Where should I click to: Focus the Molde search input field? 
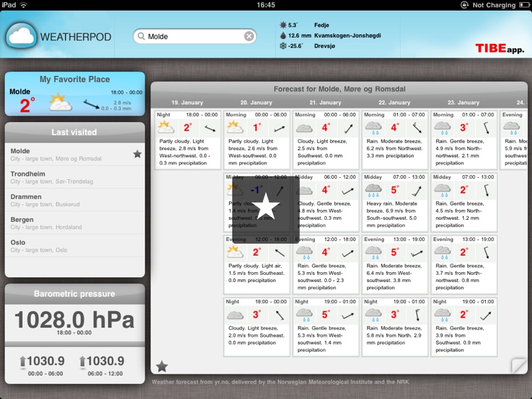[x=195, y=36]
